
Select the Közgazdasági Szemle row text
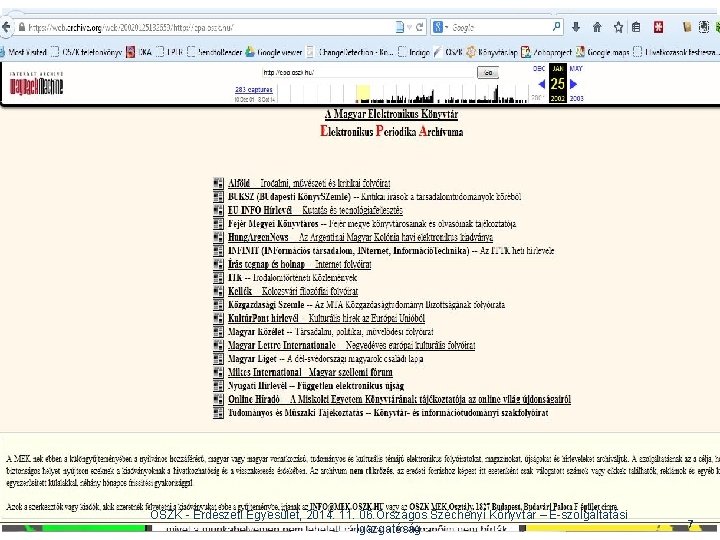(366, 304)
